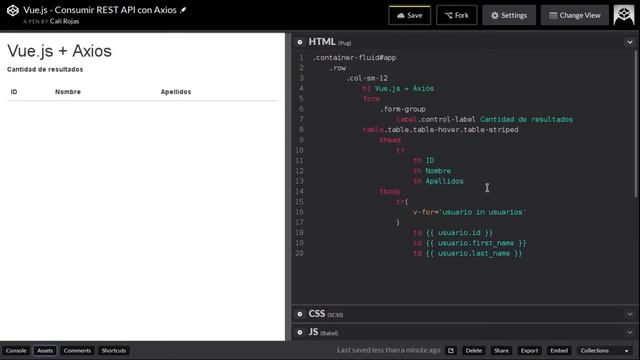Open pen in new window icon
This screenshot has width=640, height=360.
pos(451,351)
